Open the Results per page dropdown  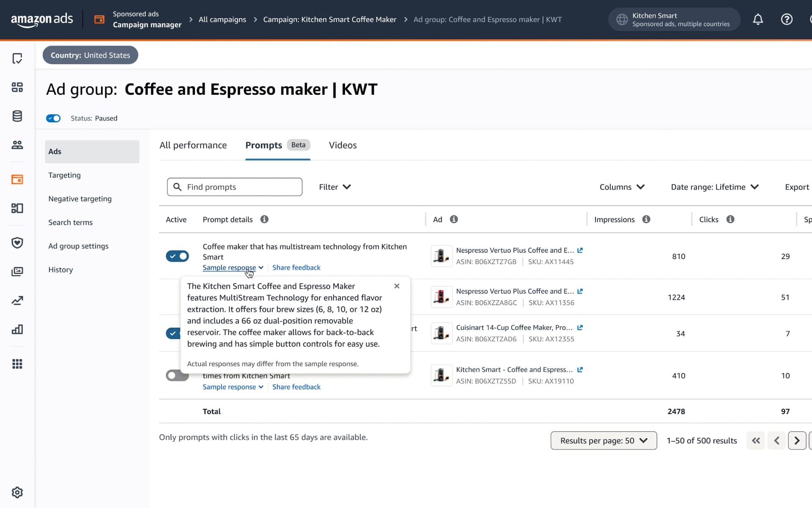click(x=604, y=440)
